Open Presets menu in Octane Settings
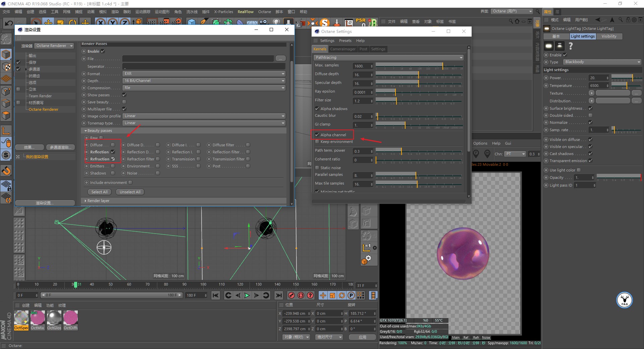The width and height of the screenshot is (644, 349). 345,41
